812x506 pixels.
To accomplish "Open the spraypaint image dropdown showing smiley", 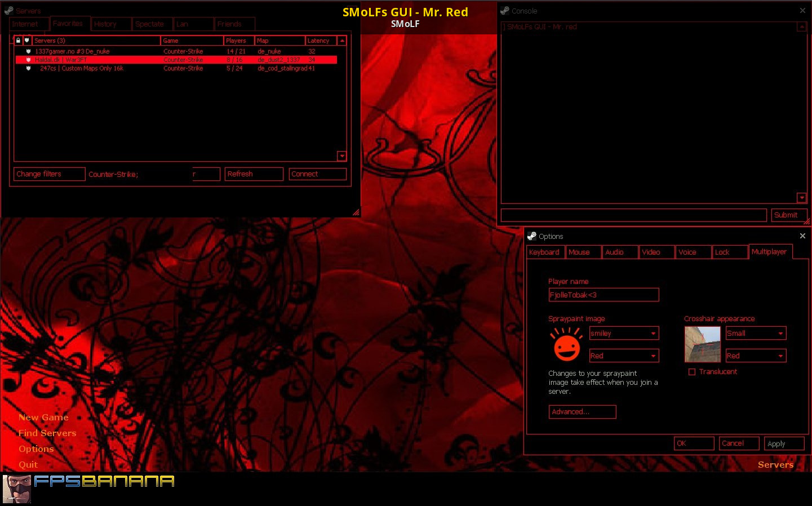I will (x=624, y=333).
